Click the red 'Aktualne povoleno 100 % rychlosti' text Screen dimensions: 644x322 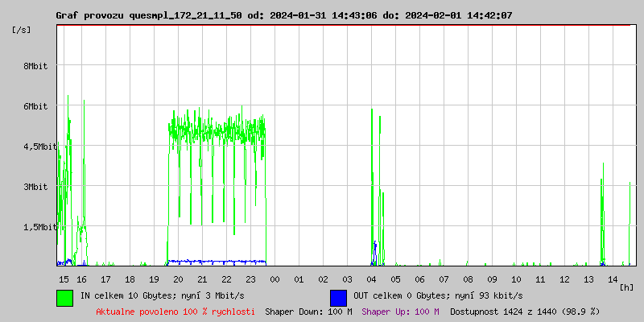[175, 311]
